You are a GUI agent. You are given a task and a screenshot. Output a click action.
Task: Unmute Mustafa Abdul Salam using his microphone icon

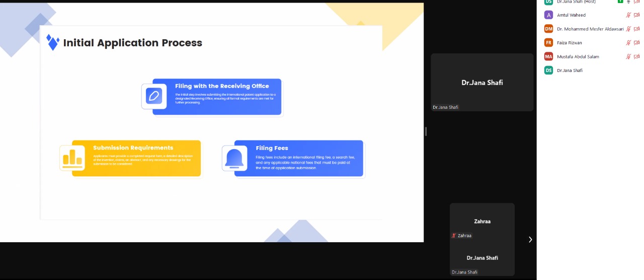(628, 56)
